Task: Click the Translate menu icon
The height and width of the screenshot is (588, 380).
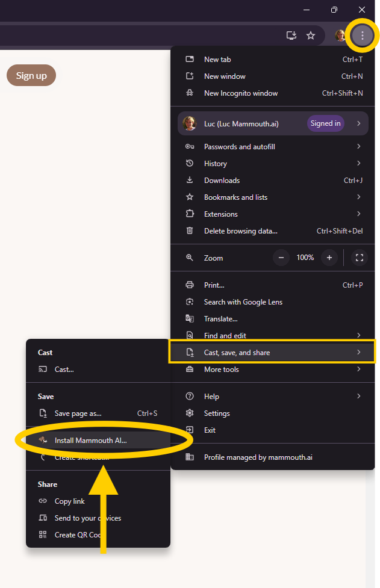Action: click(x=189, y=318)
